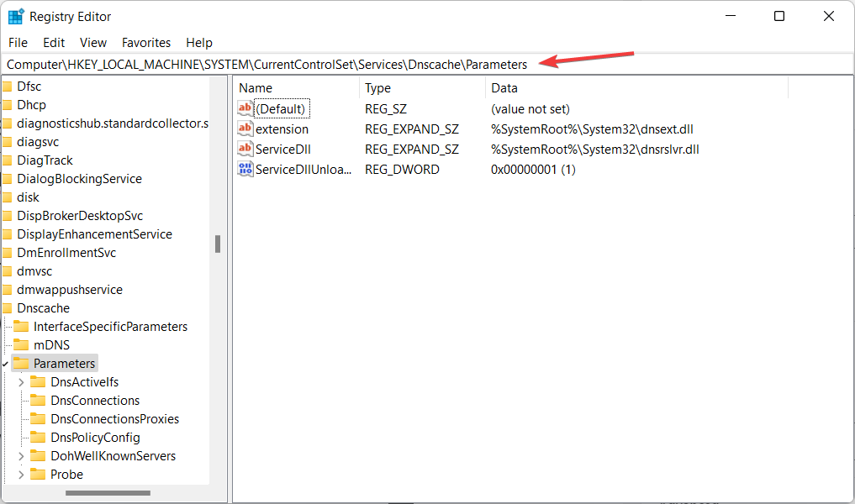Expand the Probe key chevron

coord(21,475)
